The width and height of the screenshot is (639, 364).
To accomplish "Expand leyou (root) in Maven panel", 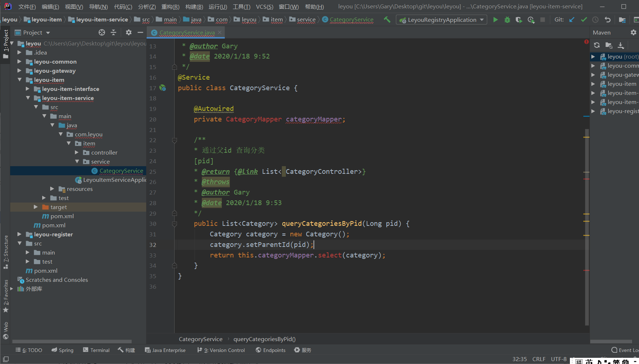I will click(x=593, y=56).
